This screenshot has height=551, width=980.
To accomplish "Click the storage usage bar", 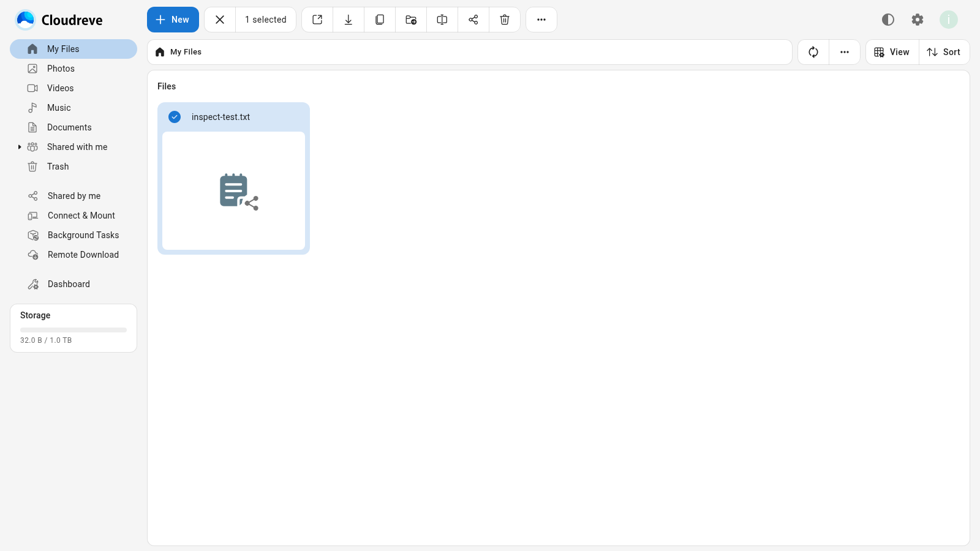I will click(x=73, y=330).
